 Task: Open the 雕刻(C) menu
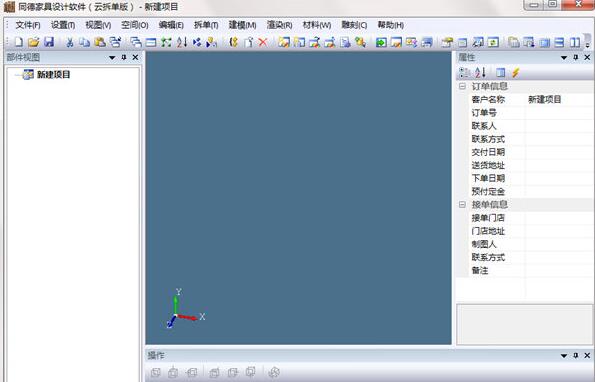click(354, 25)
